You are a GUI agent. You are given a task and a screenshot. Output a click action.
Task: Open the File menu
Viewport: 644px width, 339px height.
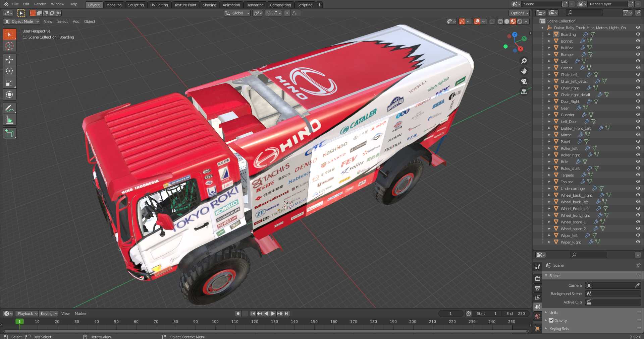point(15,4)
